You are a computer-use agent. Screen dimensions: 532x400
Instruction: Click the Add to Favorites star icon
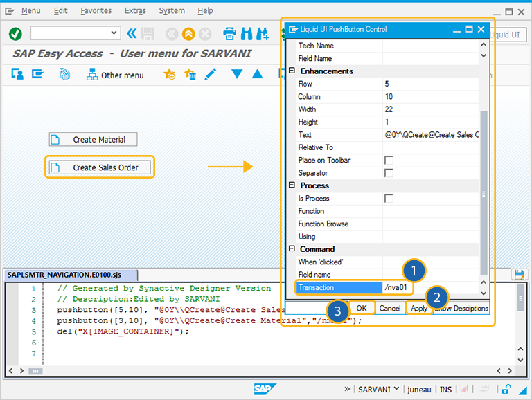(x=169, y=74)
